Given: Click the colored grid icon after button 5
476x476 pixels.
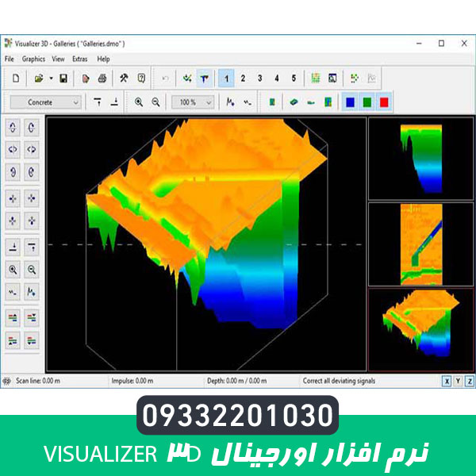Looking at the screenshot, I should pyautogui.click(x=316, y=79).
